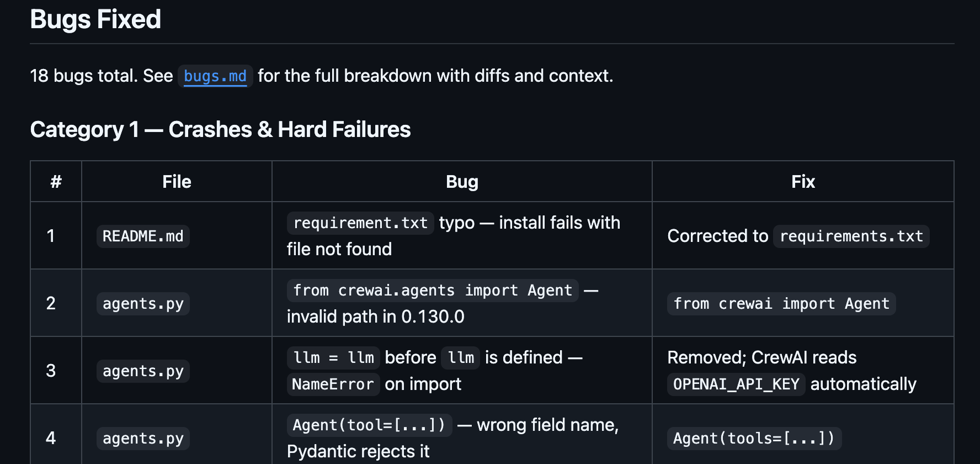Click the Category 1 Crashes & Hard Failures heading

[220, 130]
